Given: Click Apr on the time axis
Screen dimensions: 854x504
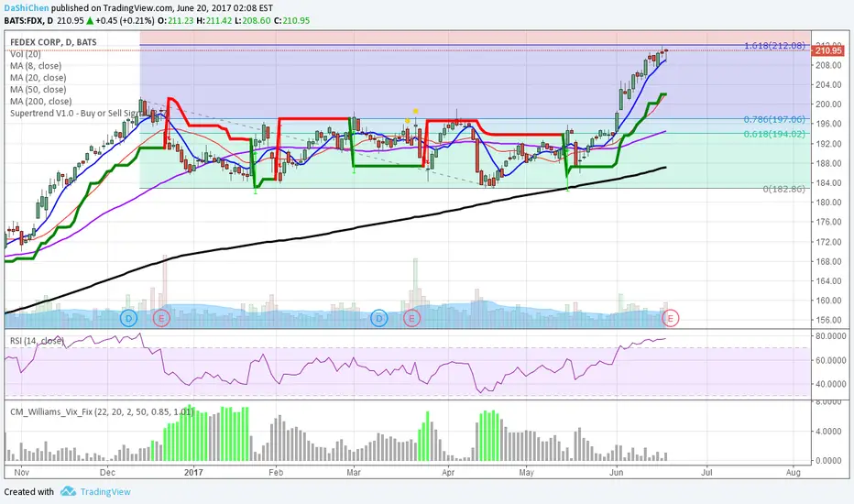Looking at the screenshot, I should 448,473.
